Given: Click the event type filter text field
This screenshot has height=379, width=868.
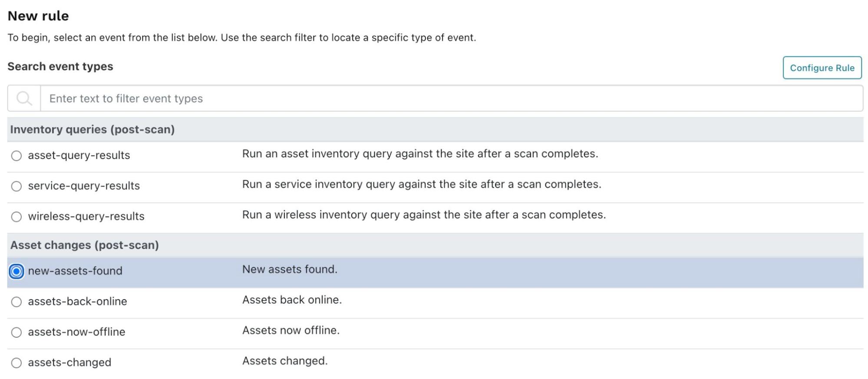Looking at the screenshot, I should [451, 99].
